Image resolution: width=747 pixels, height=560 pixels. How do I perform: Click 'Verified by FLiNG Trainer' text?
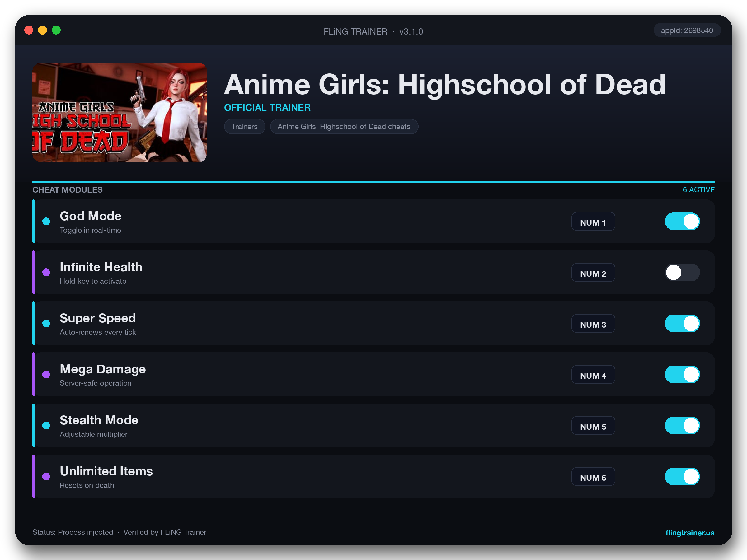(x=165, y=532)
